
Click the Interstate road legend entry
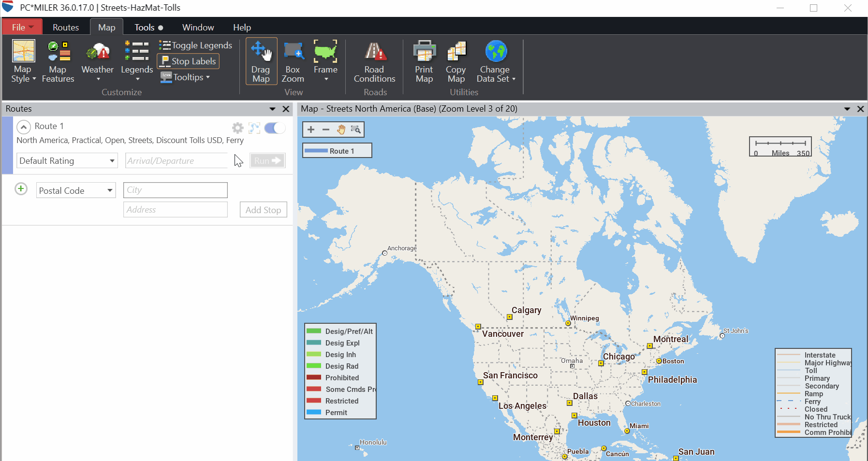(806, 355)
